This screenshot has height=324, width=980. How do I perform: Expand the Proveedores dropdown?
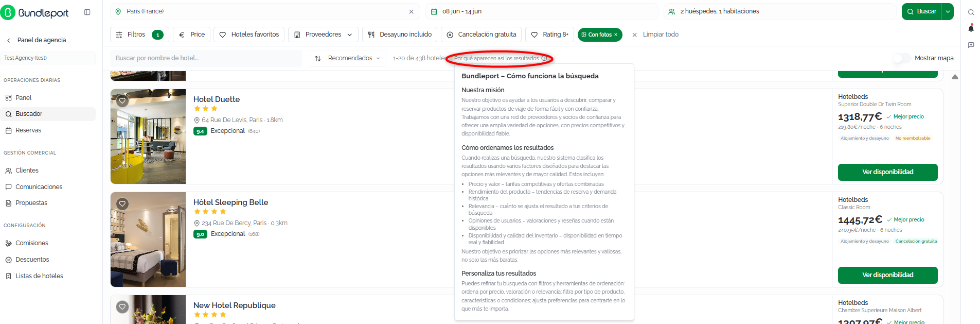323,35
